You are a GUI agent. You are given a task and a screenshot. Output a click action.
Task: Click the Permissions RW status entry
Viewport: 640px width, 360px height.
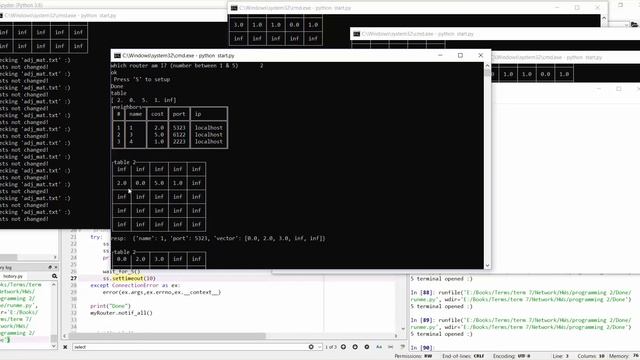[413, 356]
